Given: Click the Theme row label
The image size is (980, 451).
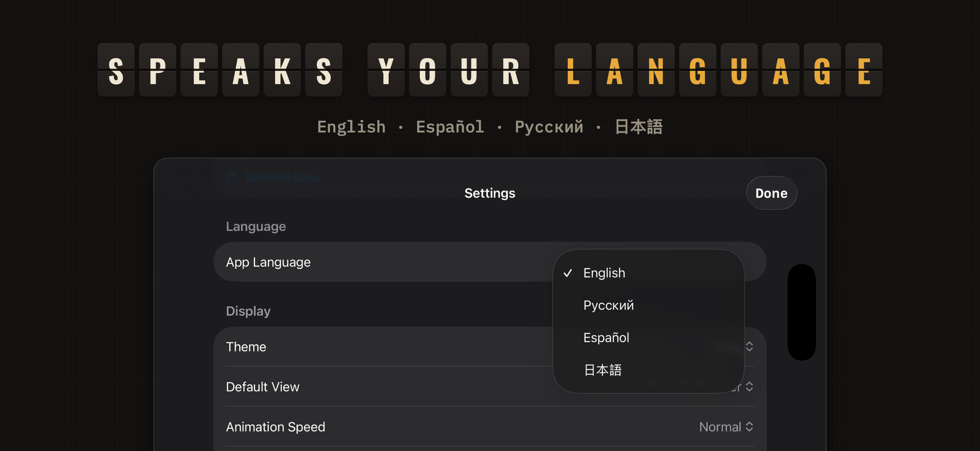Looking at the screenshot, I should pos(246,346).
